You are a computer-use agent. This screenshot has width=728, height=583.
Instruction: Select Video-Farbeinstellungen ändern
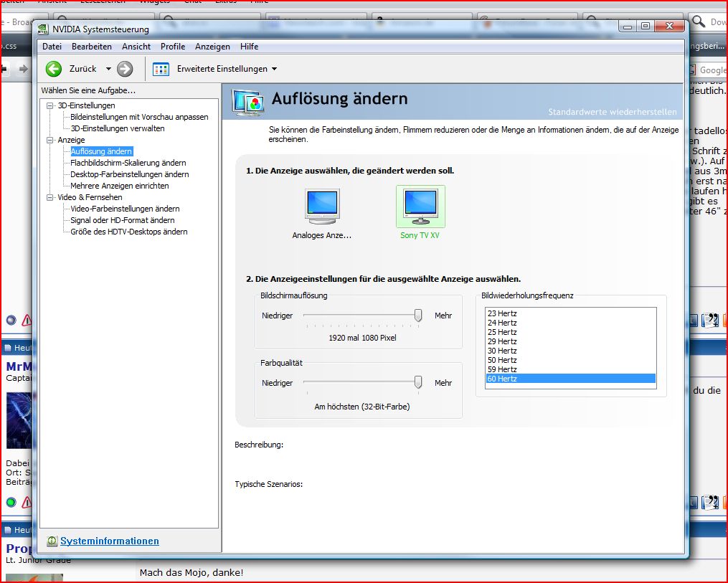[125, 209]
